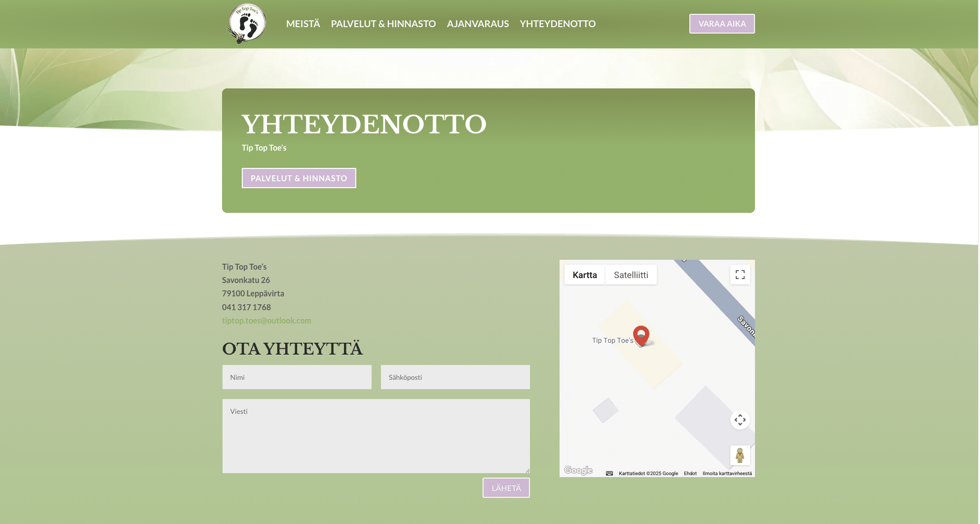Switch the map to Satelliitti view

[631, 275]
